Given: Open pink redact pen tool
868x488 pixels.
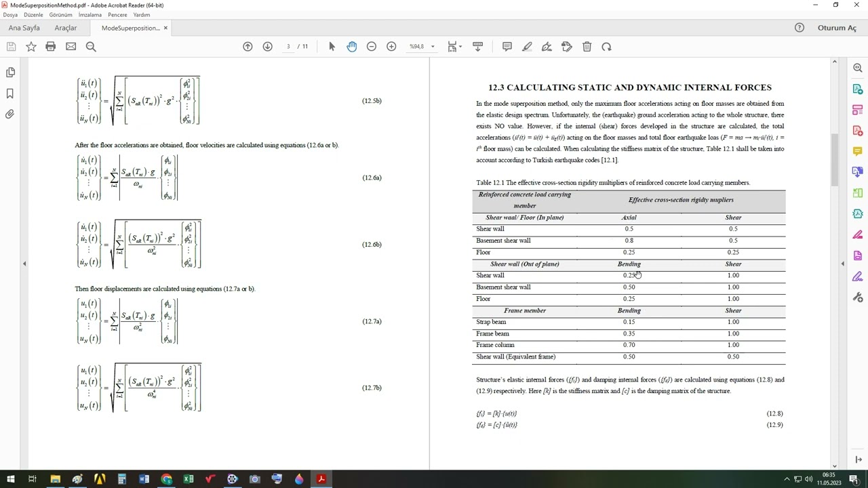Looking at the screenshot, I should tap(857, 235).
